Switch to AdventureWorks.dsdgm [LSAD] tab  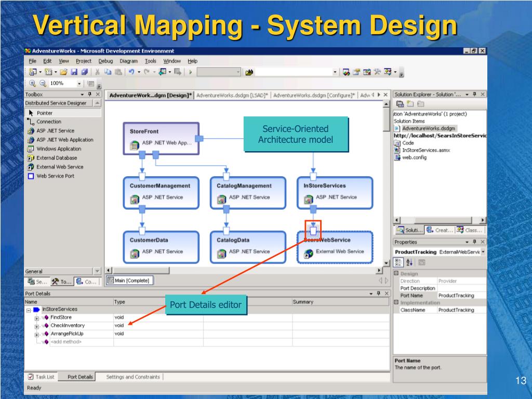tap(232, 96)
